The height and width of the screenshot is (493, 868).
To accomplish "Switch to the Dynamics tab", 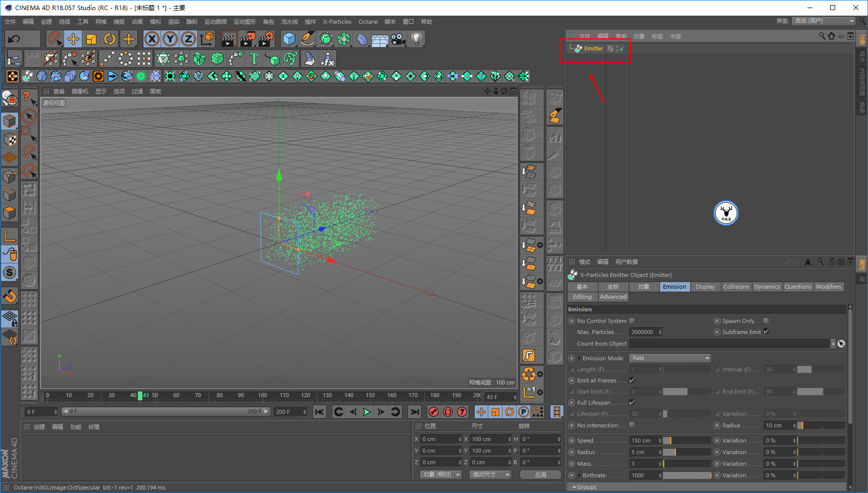I will pyautogui.click(x=767, y=287).
